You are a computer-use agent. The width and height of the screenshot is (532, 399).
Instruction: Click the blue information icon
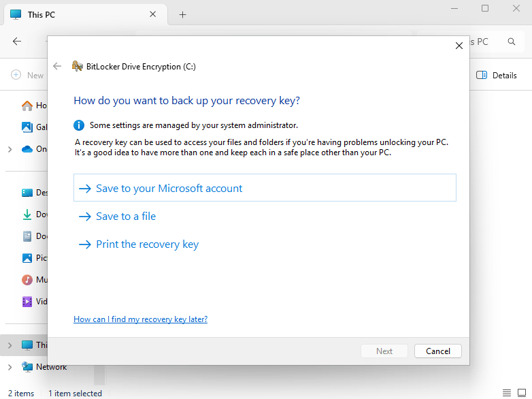[x=79, y=125]
